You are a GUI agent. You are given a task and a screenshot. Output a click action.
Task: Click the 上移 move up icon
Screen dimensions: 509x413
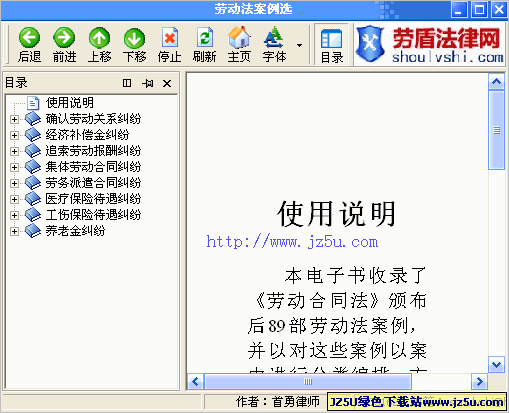[99, 38]
